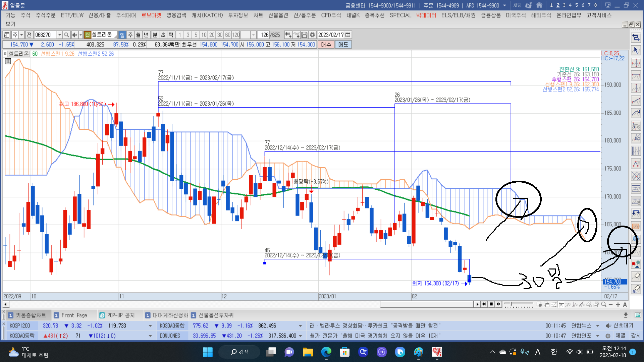Viewport: 644px width, 362px height.
Task: Switch chart to minute 분 period
Action: point(155,35)
